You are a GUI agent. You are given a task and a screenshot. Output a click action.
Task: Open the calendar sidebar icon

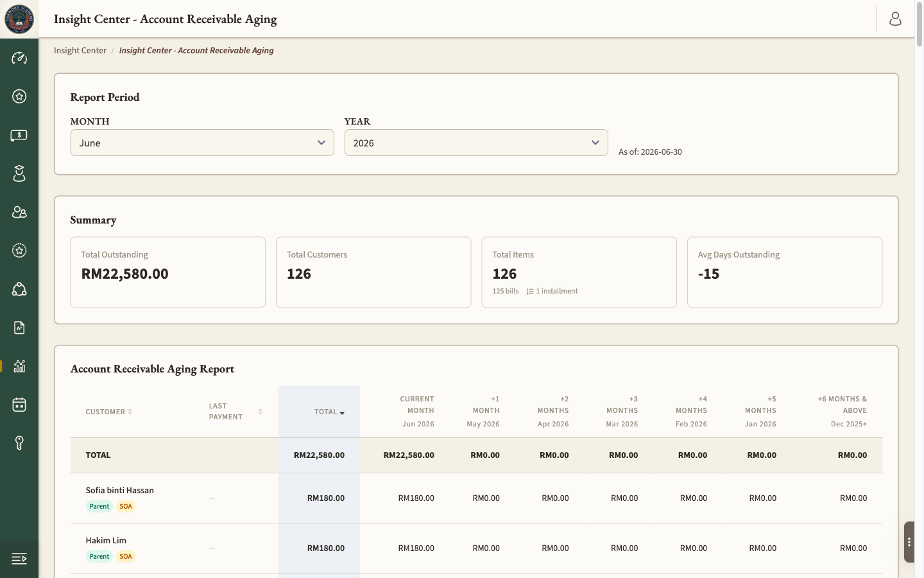click(x=19, y=405)
